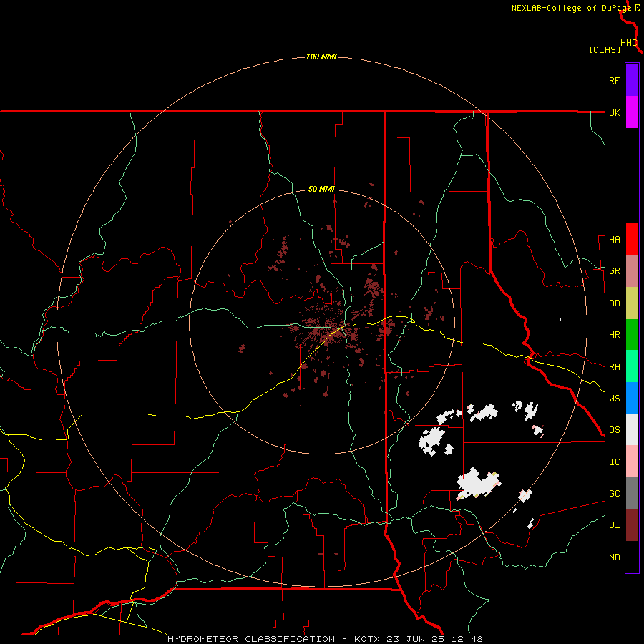Click the GC legend label
Image resolution: width=644 pixels, height=644 pixels.
[x=614, y=494]
